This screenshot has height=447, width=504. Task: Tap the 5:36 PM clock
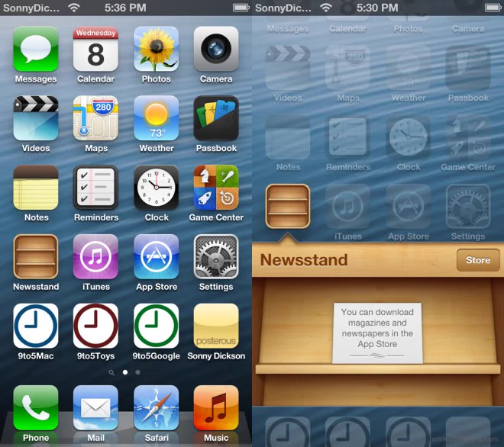[125, 8]
